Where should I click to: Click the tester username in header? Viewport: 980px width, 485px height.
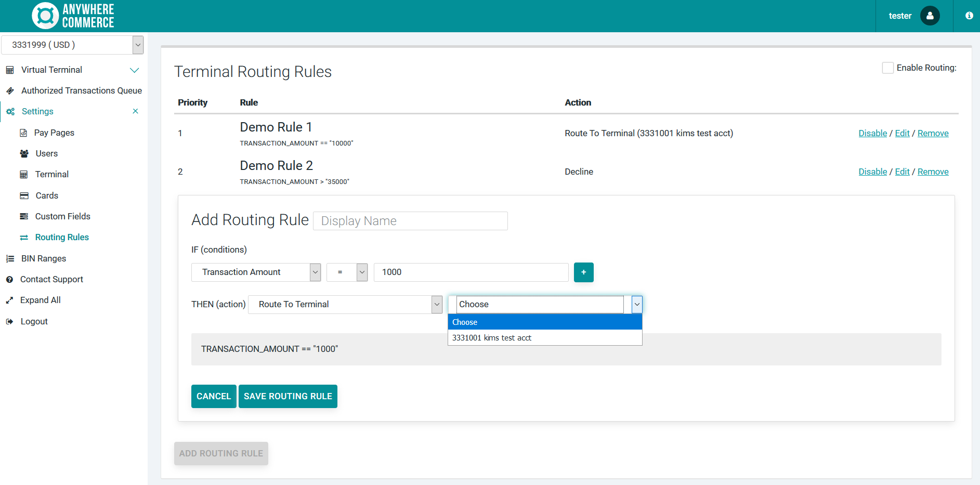[x=900, y=16]
